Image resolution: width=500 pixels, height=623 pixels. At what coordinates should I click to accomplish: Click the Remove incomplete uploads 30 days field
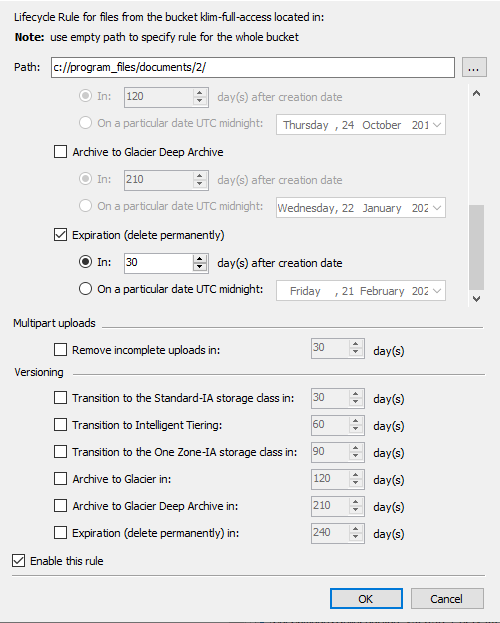coord(331,348)
